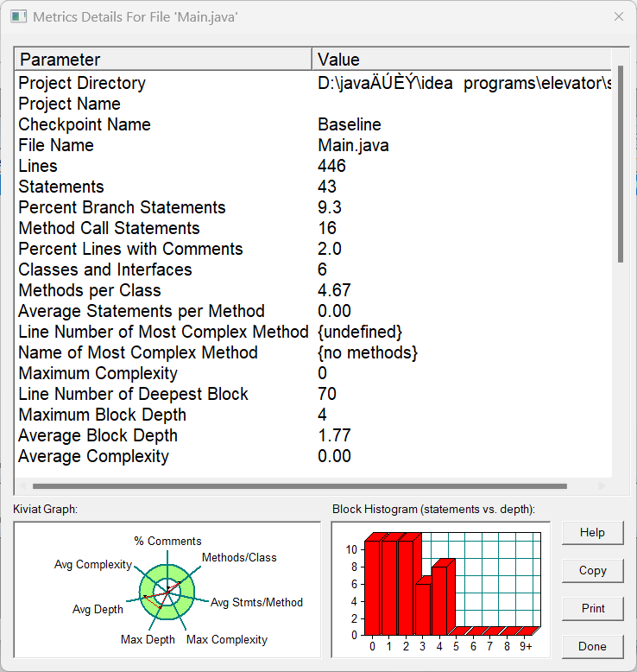637x672 pixels.
Task: Click the {no methods} value
Action: coord(368,352)
